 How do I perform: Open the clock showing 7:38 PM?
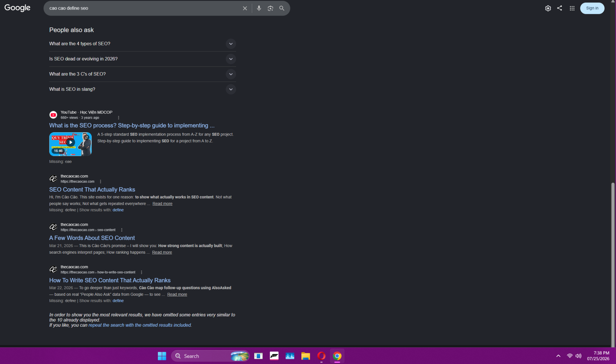(598, 356)
